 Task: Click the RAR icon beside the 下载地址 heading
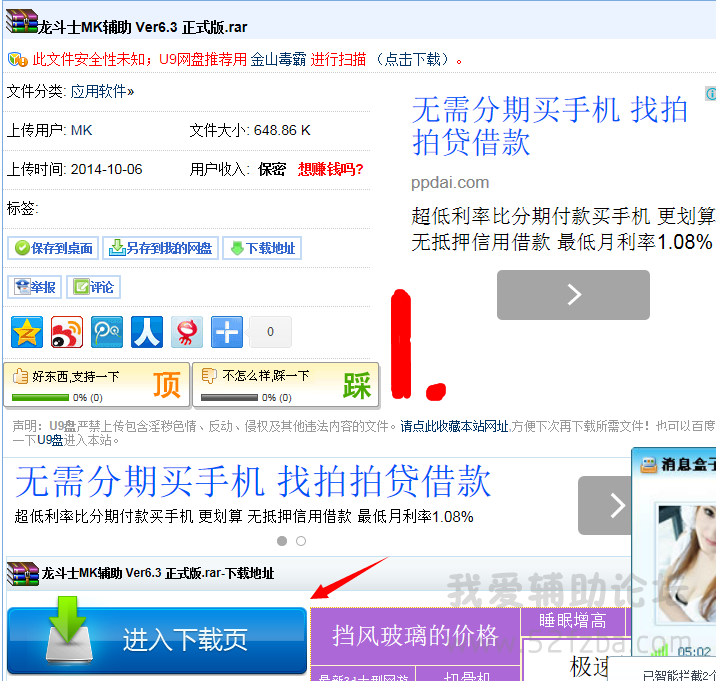coord(23,574)
